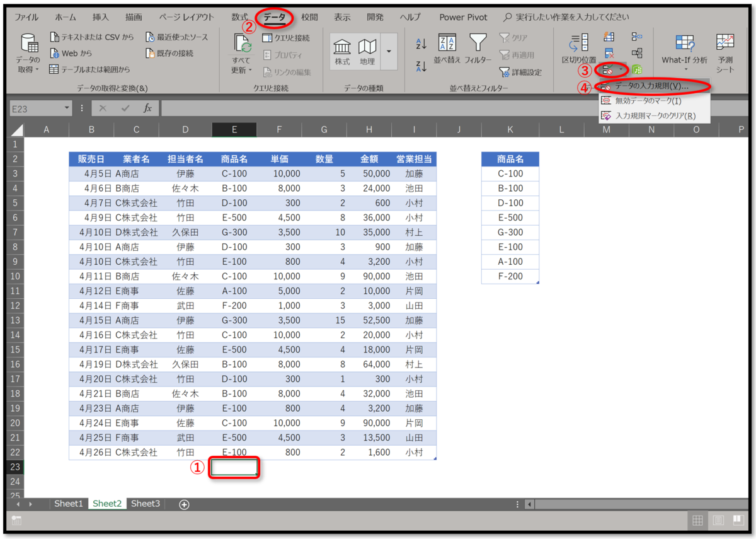The height and width of the screenshot is (539, 756).
Task: Click テーブルまたは範囲から option
Action: point(89,69)
